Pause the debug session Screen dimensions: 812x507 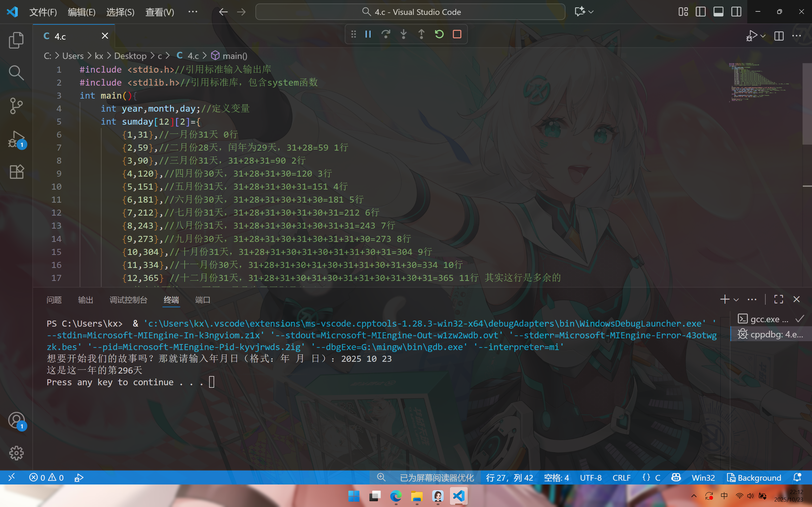pos(368,34)
